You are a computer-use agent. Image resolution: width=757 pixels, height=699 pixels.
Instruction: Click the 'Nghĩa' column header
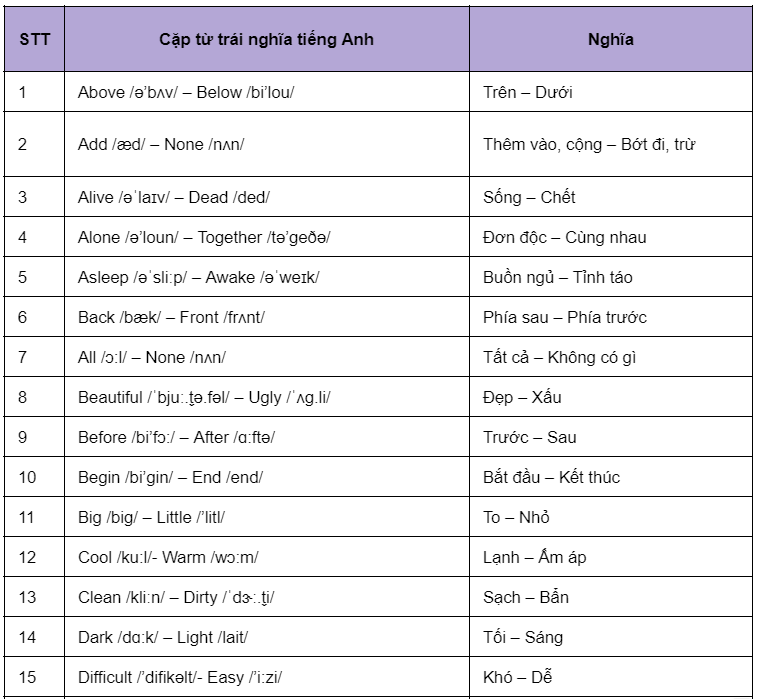pyautogui.click(x=610, y=40)
